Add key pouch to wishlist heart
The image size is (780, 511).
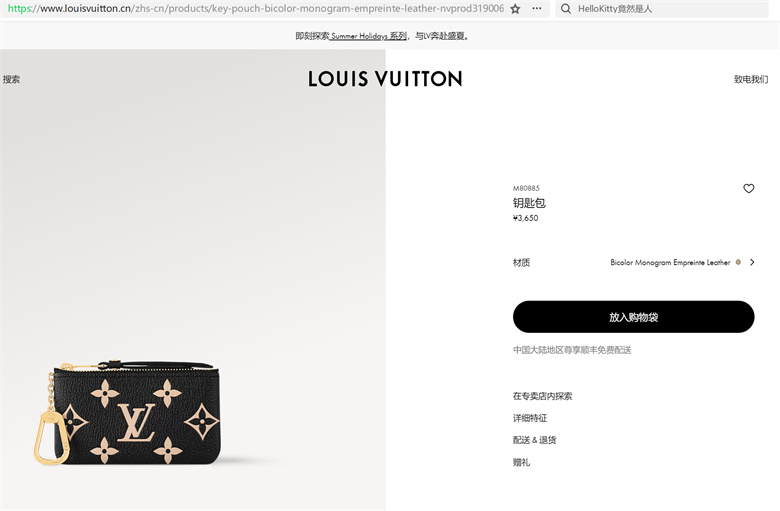[749, 189]
